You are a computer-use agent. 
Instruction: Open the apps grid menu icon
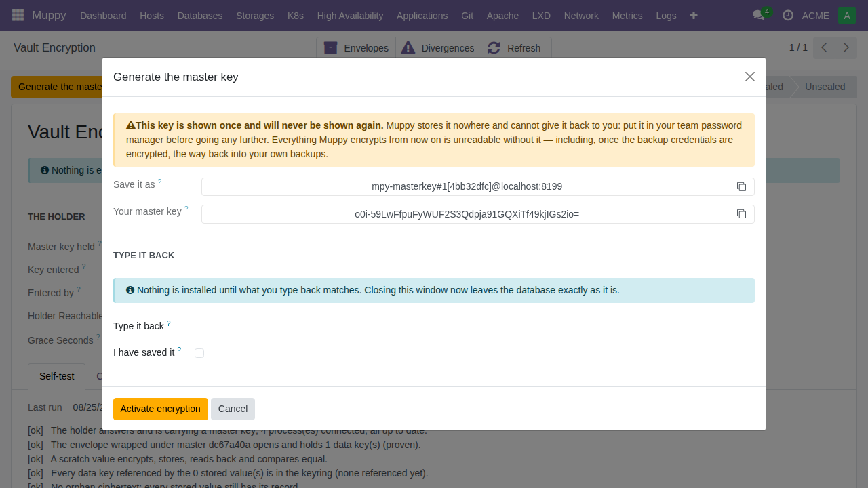[18, 15]
